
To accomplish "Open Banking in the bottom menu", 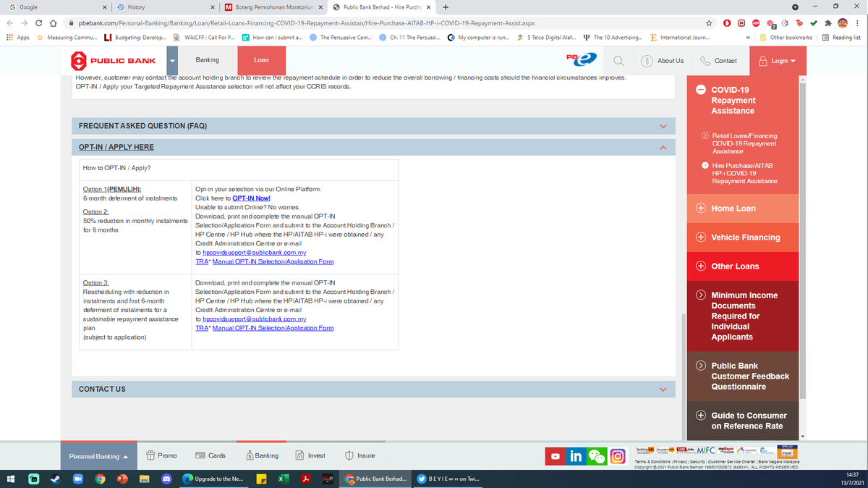I will (262, 455).
